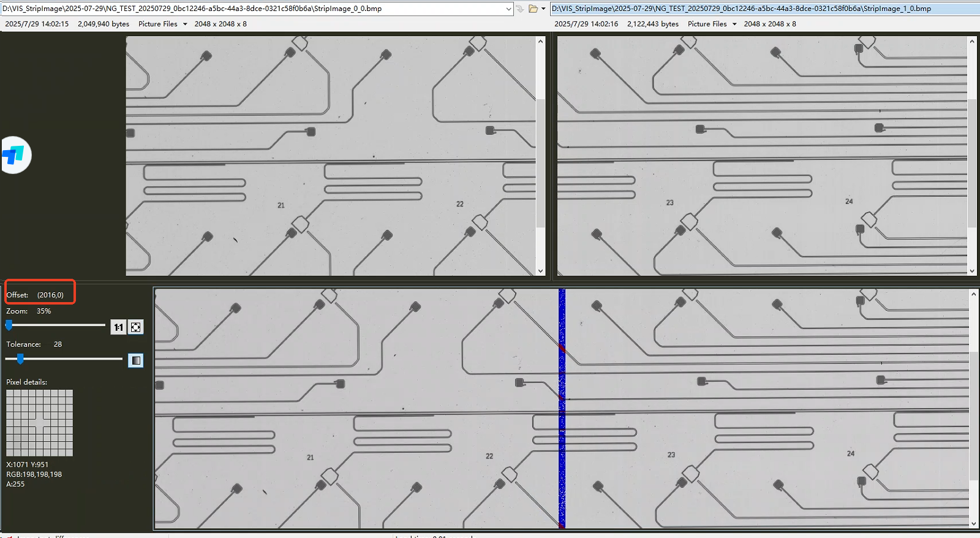Click the zoom to fit icon
This screenshot has width=980, height=538.
point(136,327)
